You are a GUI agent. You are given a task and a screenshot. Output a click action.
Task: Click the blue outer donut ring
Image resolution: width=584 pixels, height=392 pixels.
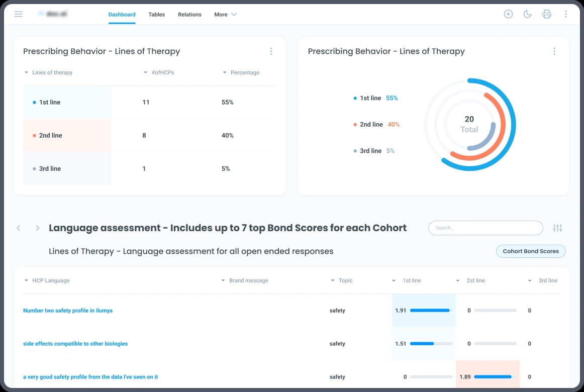click(x=513, y=124)
